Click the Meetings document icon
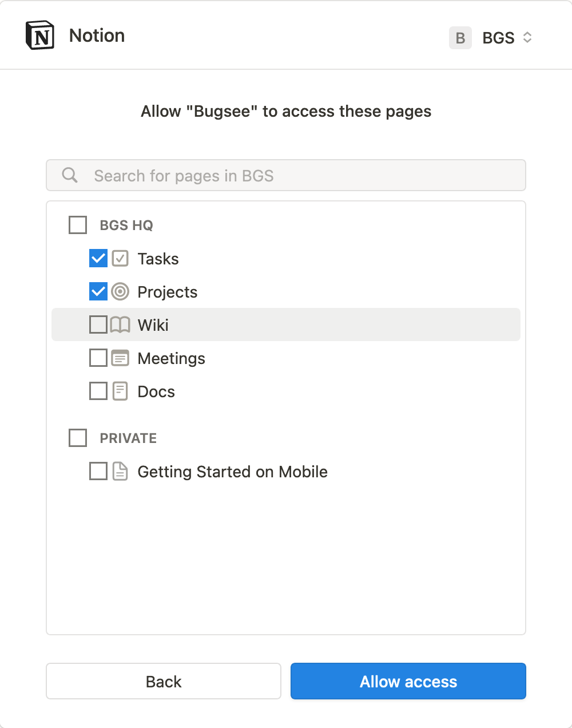Viewport: 572px width, 728px height. click(x=120, y=358)
